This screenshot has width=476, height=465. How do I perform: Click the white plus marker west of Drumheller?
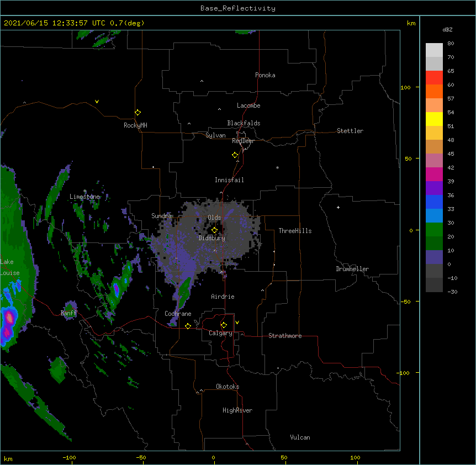tap(338, 207)
